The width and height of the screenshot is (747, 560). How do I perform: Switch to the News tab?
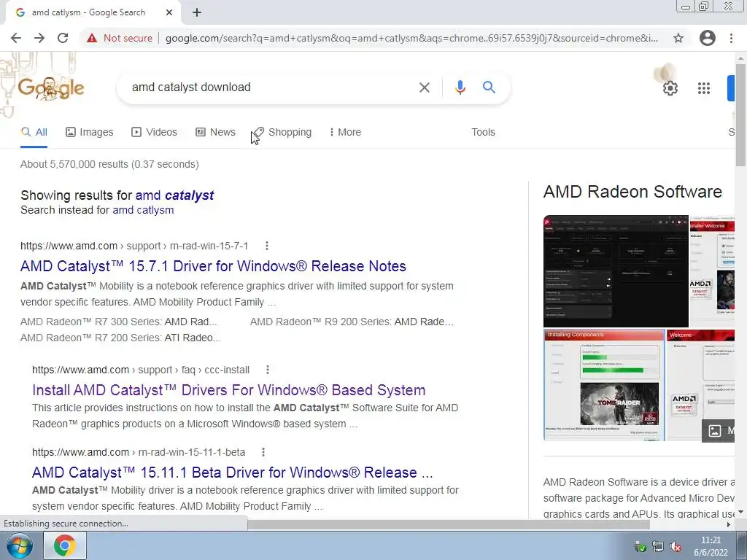coord(216,133)
